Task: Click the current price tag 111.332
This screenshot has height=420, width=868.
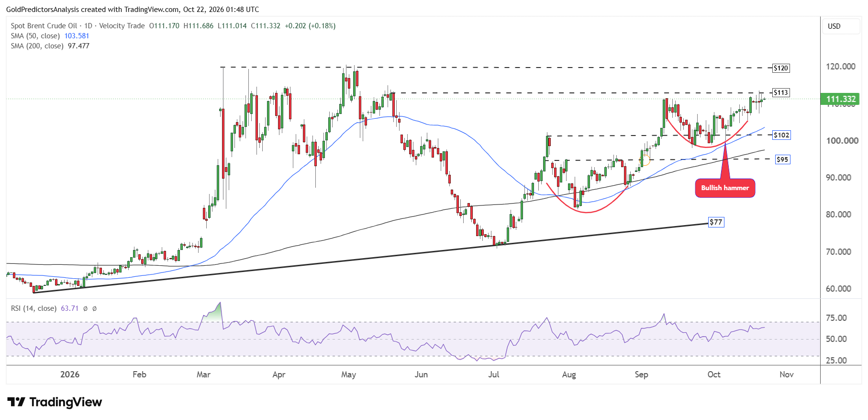Action: pyautogui.click(x=840, y=99)
